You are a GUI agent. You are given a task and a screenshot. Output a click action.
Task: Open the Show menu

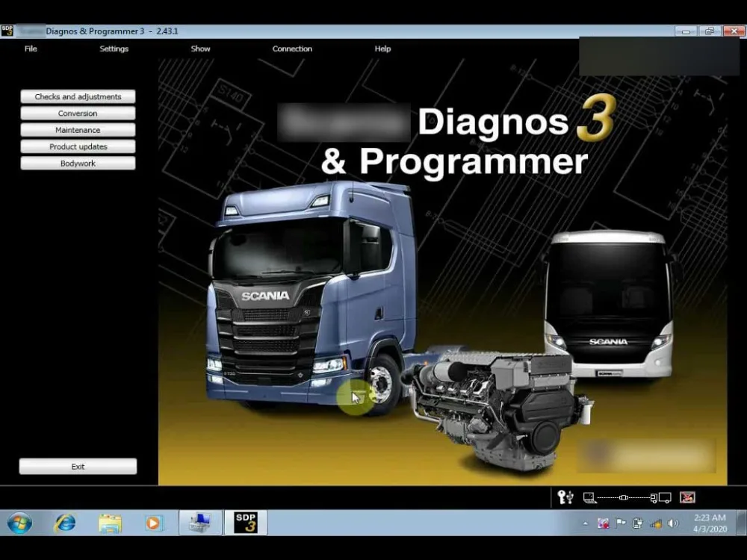pos(200,49)
